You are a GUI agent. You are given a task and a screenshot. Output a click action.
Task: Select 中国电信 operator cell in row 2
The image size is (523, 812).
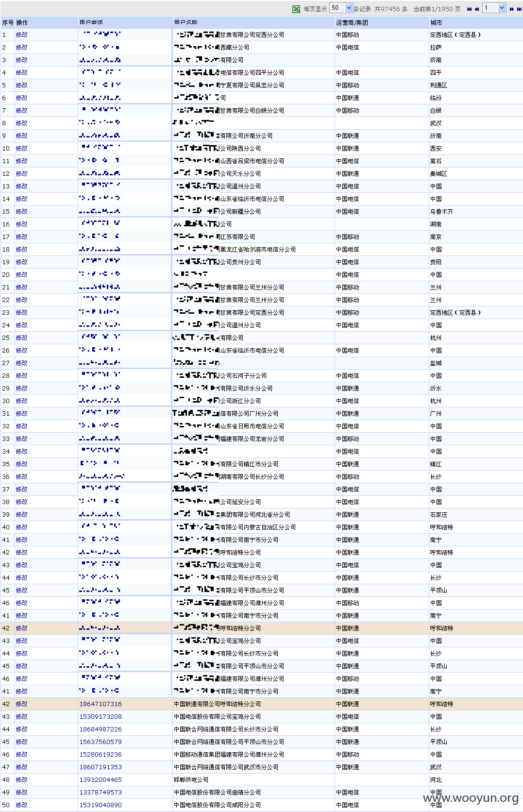(347, 48)
